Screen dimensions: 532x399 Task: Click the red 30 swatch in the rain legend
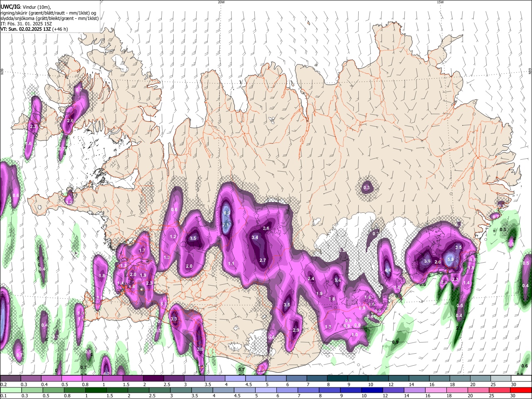[522, 390]
